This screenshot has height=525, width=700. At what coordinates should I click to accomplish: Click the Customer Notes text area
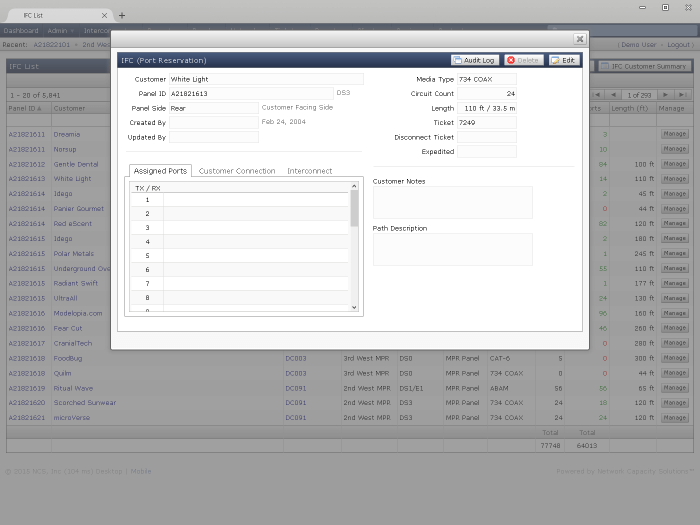(x=452, y=202)
